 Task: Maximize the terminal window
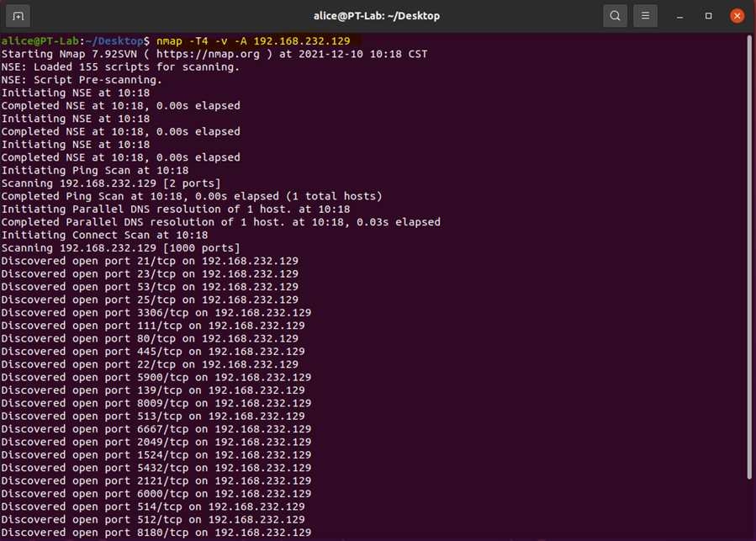click(x=708, y=16)
